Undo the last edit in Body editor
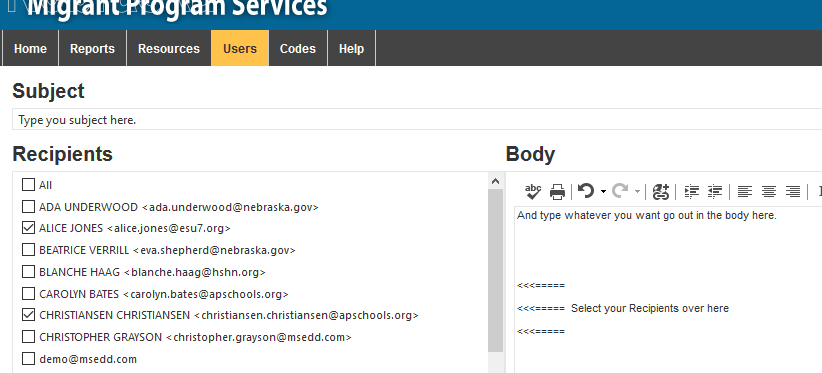Image resolution: width=822 pixels, height=373 pixels. [586, 191]
